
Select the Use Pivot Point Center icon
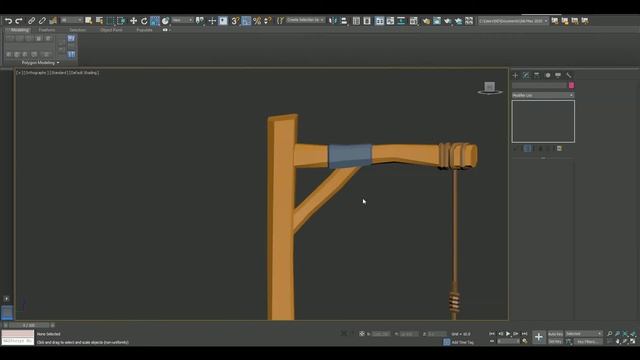click(200, 20)
